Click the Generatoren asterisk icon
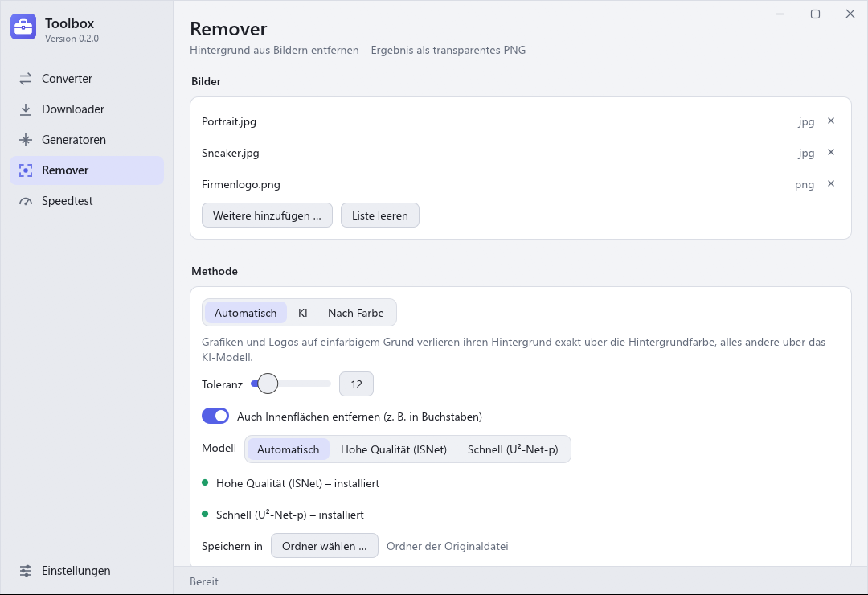The width and height of the screenshot is (868, 595). [x=26, y=140]
